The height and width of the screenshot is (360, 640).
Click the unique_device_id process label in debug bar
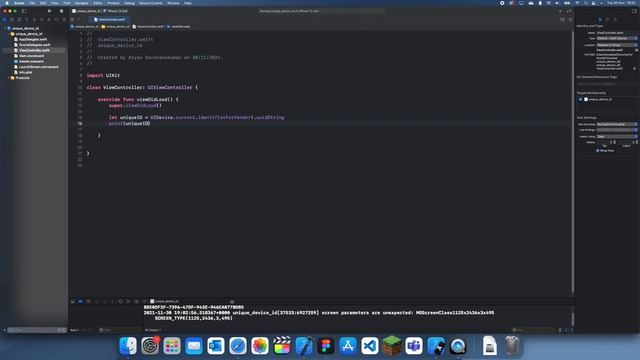pos(164,301)
